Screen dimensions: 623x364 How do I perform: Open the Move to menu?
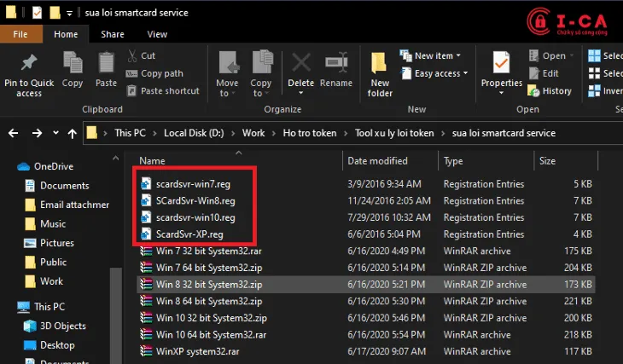[x=227, y=75]
